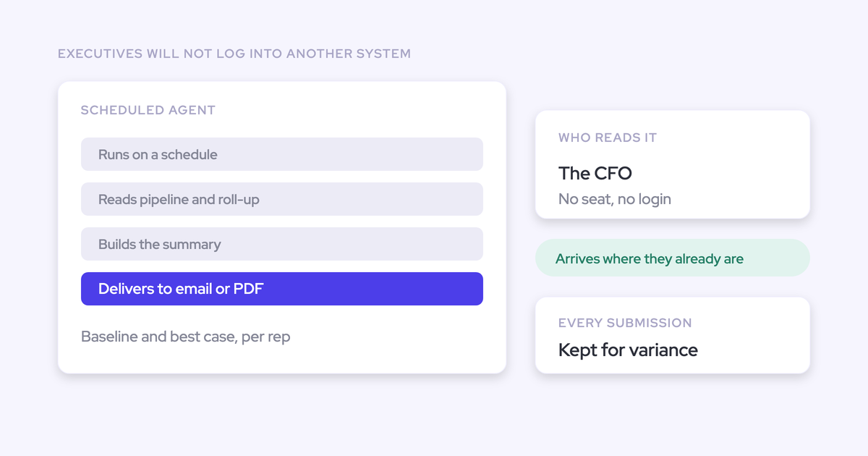Click the 'WHO READS IT' label
Screen dimensions: 868x456
[x=608, y=138]
